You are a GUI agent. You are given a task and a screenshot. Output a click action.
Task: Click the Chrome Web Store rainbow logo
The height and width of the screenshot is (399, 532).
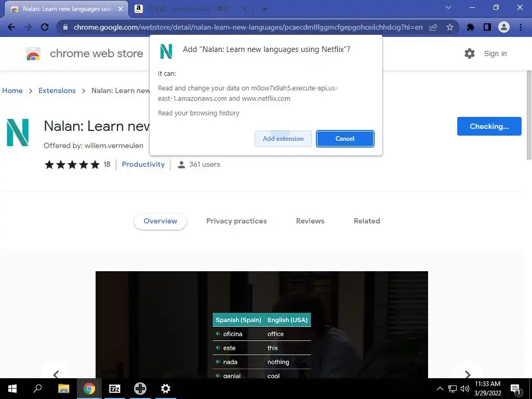point(33,54)
